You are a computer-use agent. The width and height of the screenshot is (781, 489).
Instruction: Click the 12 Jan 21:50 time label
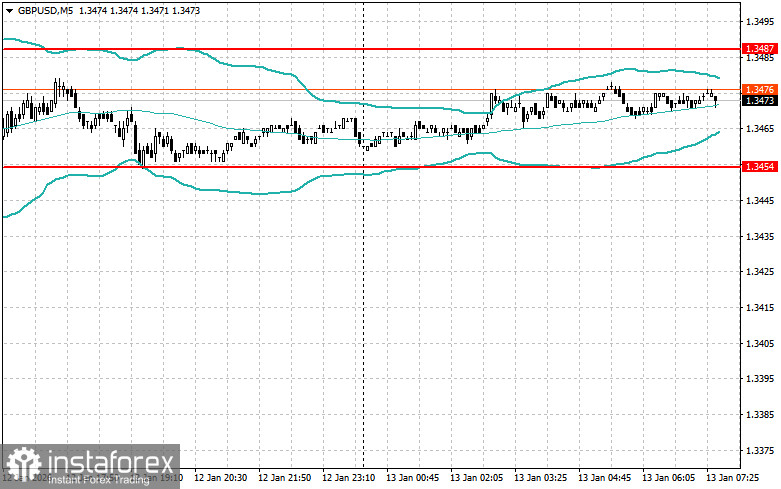pyautogui.click(x=284, y=478)
